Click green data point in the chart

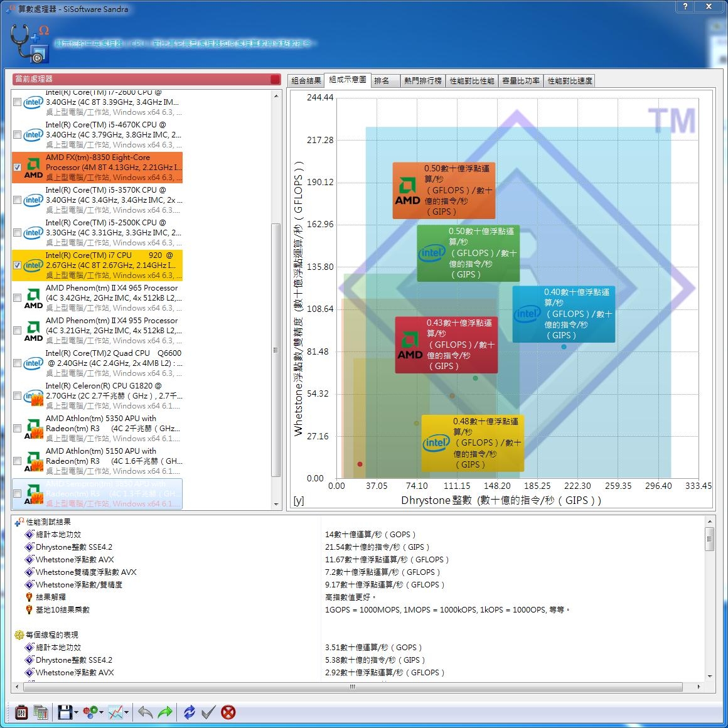click(475, 378)
